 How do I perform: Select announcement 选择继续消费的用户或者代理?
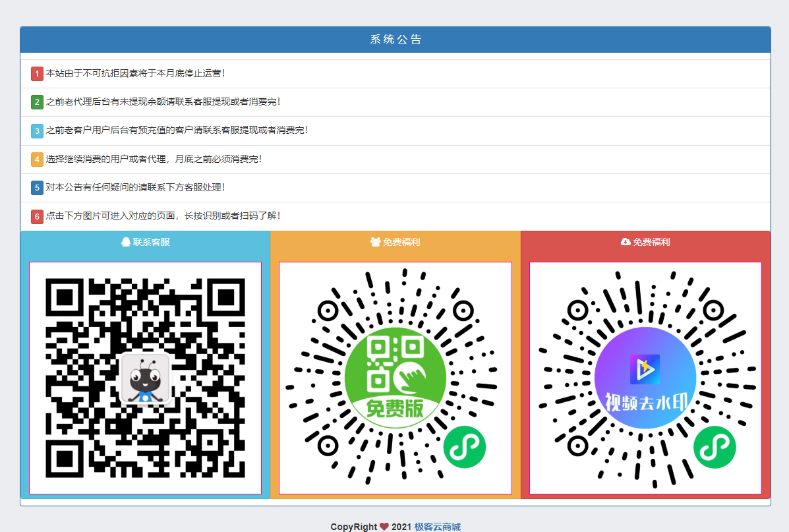point(154,159)
